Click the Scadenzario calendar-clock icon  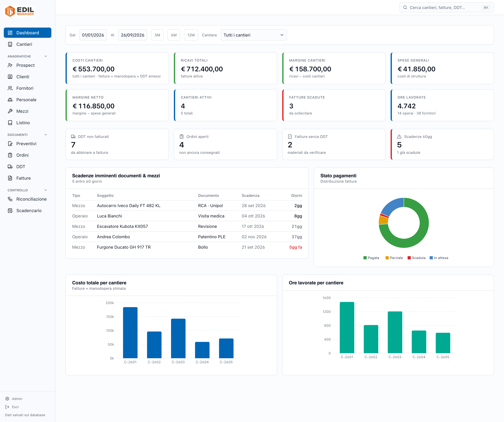point(10,211)
